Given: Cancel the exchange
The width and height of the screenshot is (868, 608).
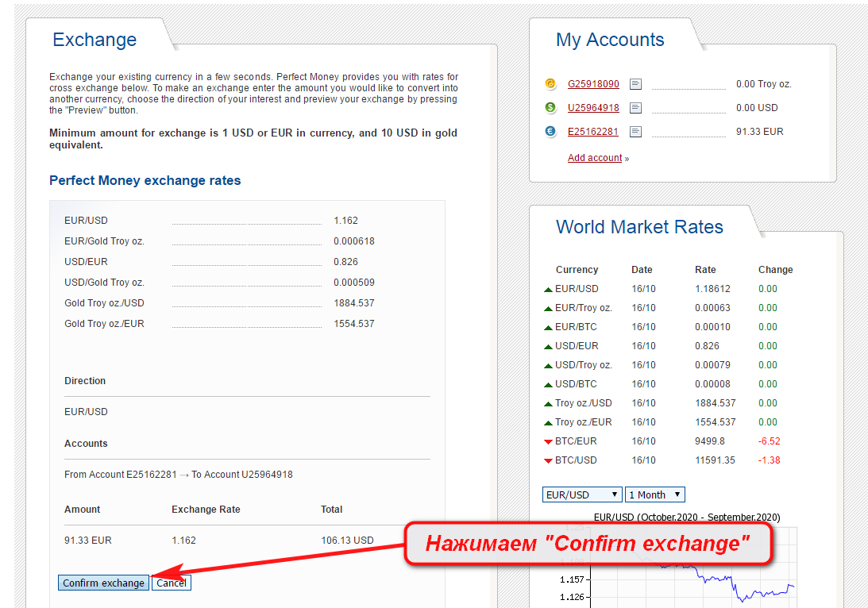Looking at the screenshot, I should pyautogui.click(x=171, y=583).
